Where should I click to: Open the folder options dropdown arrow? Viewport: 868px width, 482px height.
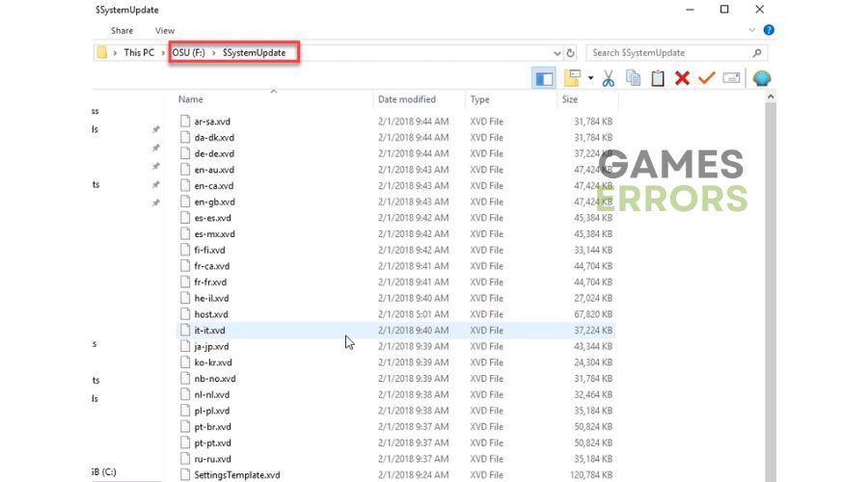pos(590,78)
